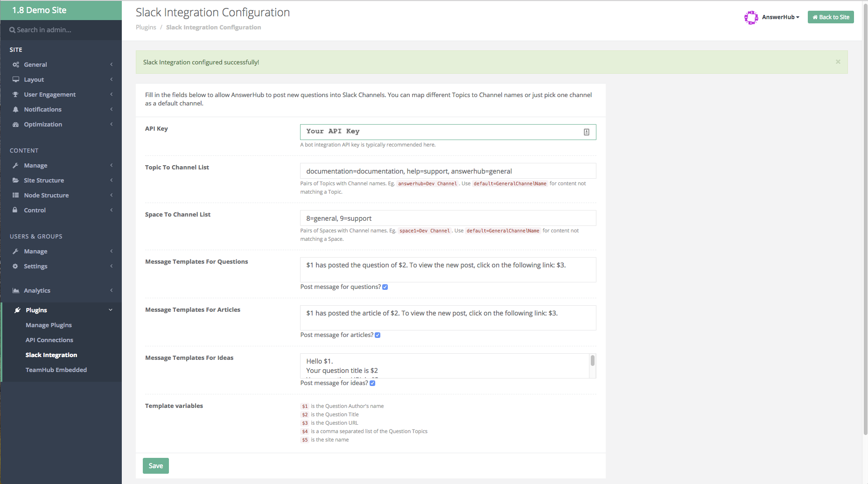The height and width of the screenshot is (484, 868).
Task: Click the Users & Groups Manage wrench icon
Action: click(x=16, y=251)
